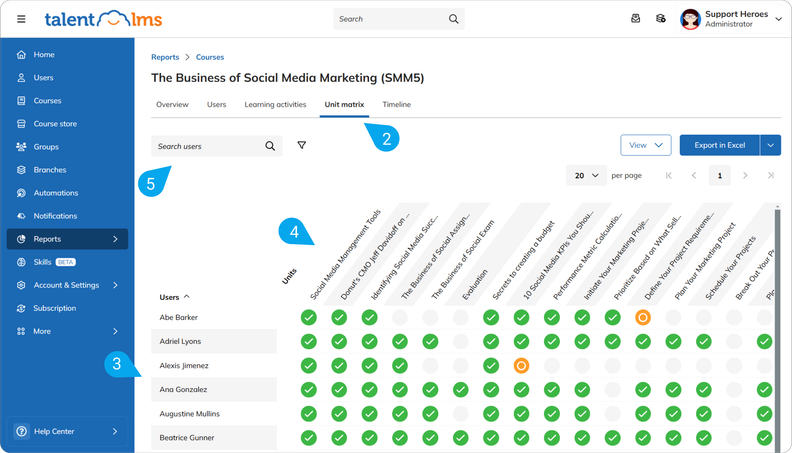
Task: Click Adriel Lyons' first green completion checkmark
Action: pyautogui.click(x=308, y=342)
